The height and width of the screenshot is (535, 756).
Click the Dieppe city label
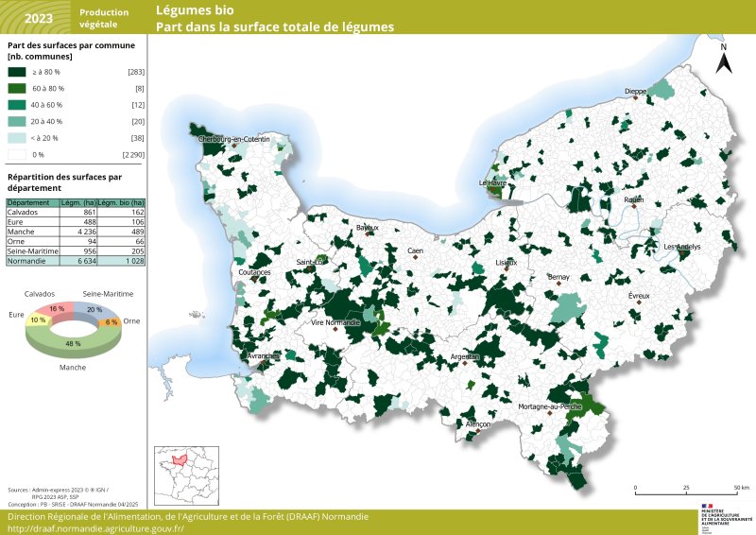(635, 91)
